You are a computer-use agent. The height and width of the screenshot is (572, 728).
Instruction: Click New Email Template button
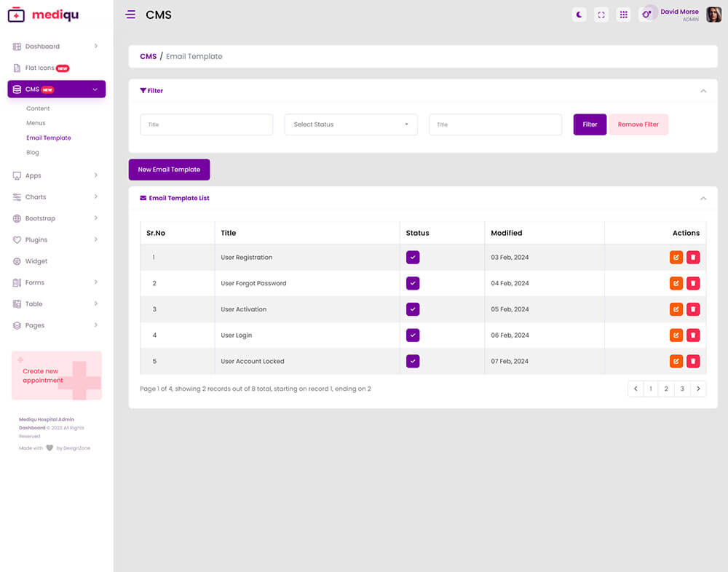pos(169,170)
